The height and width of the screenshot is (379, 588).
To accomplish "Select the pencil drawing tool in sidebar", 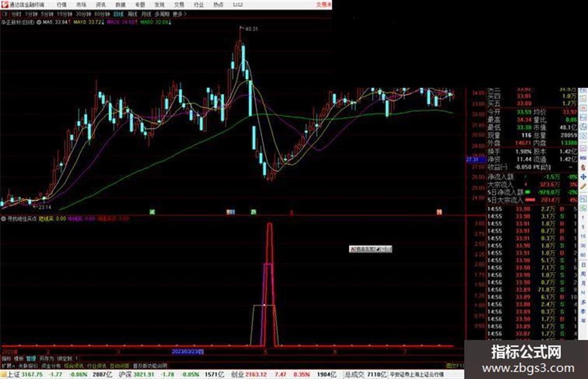I will [x=583, y=186].
